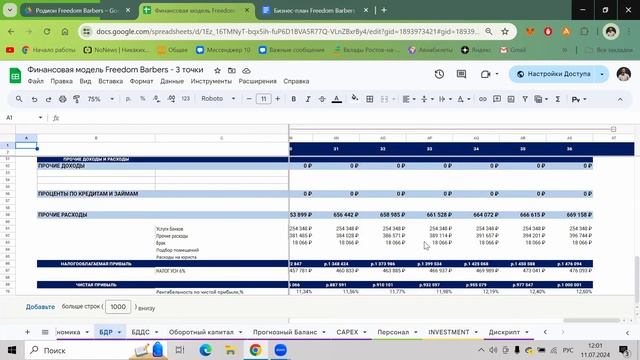Image resolution: width=640 pixels, height=360 pixels.
Task: Open the Windows Start menu
Action: [12, 350]
